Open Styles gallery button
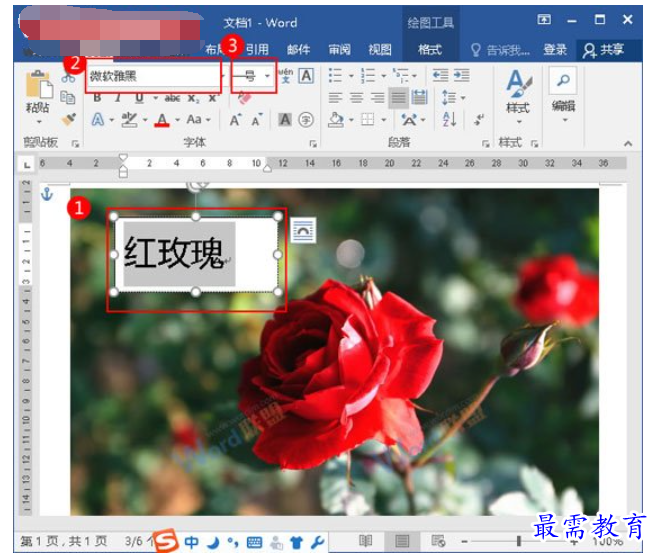655x558 pixels. (x=518, y=96)
